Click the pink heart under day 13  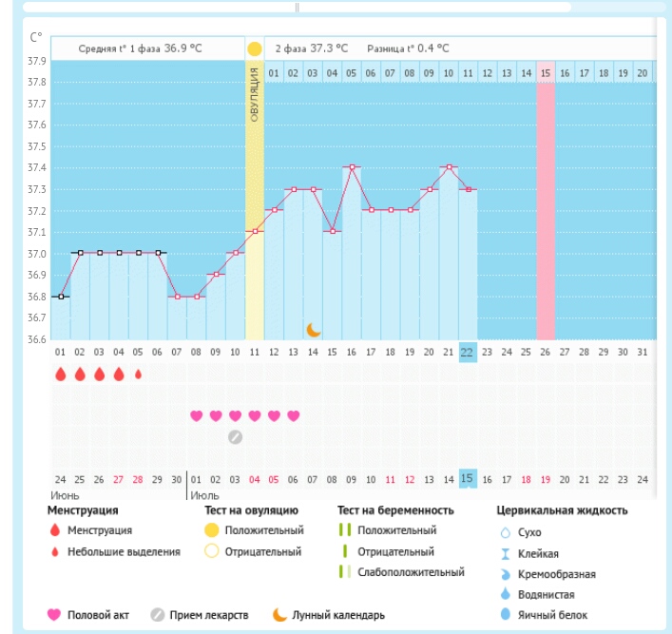(294, 415)
